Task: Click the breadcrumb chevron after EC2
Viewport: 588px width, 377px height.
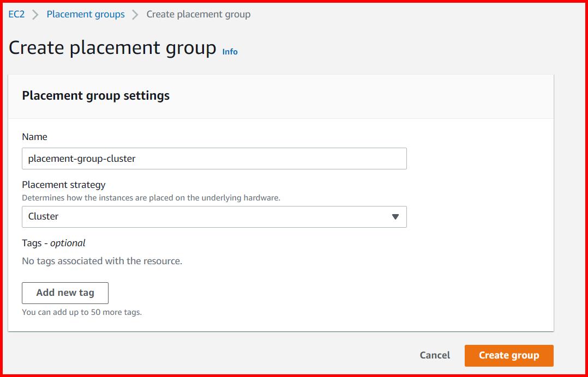Action: 33,14
